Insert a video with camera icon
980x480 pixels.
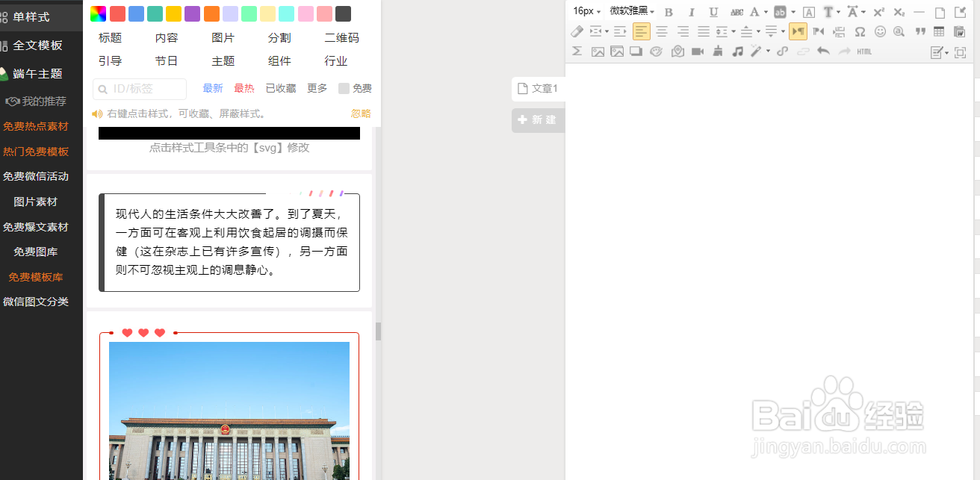698,52
